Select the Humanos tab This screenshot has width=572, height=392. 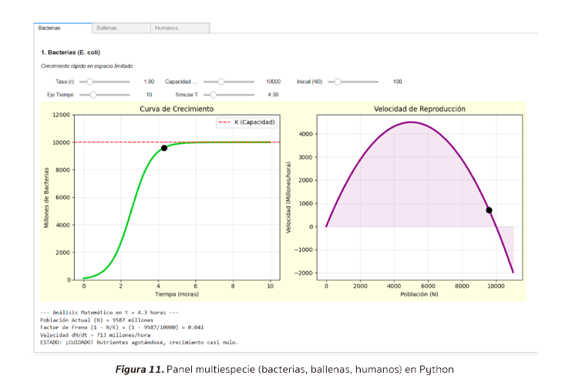[x=180, y=28]
